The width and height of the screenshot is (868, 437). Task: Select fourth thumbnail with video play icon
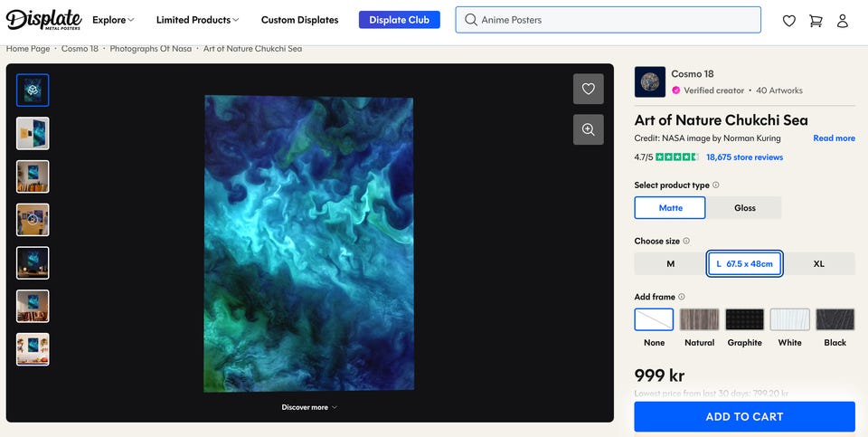pos(33,220)
